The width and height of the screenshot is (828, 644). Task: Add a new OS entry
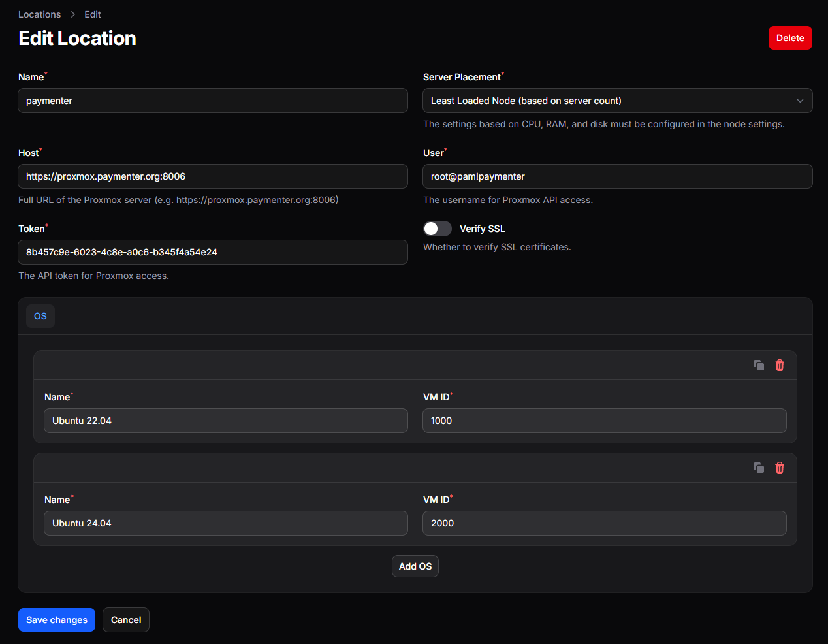415,566
